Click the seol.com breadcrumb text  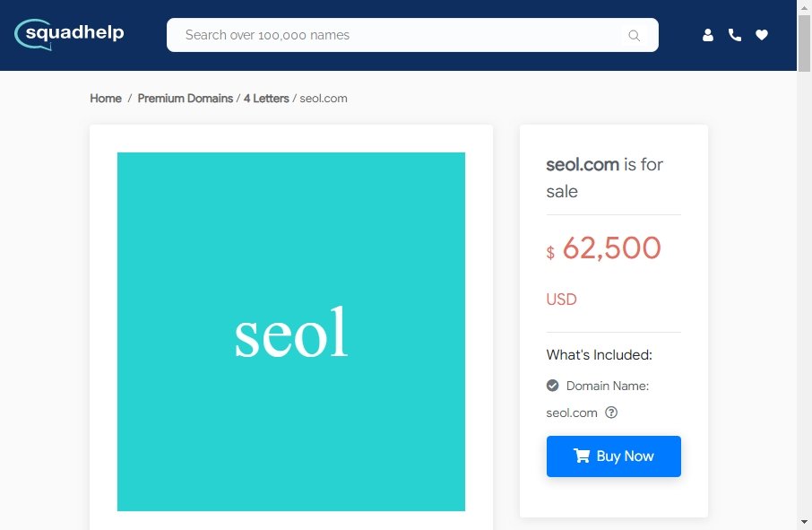pos(324,99)
